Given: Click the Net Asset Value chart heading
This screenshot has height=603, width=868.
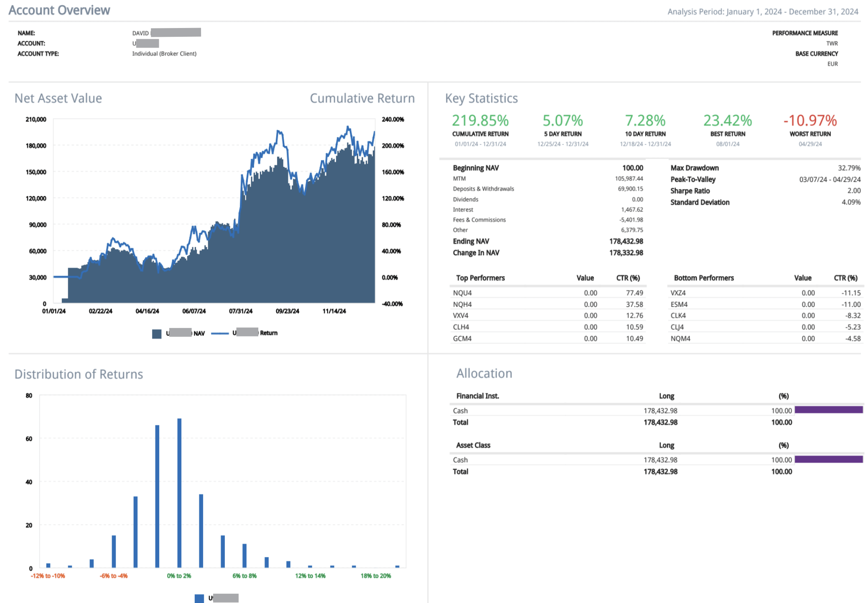Looking at the screenshot, I should click(x=58, y=98).
